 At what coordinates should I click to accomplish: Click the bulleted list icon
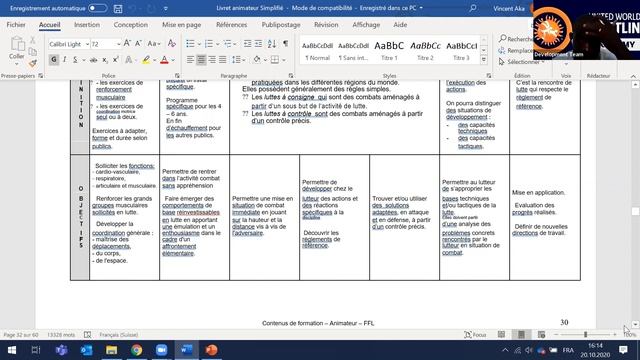tap(190, 44)
